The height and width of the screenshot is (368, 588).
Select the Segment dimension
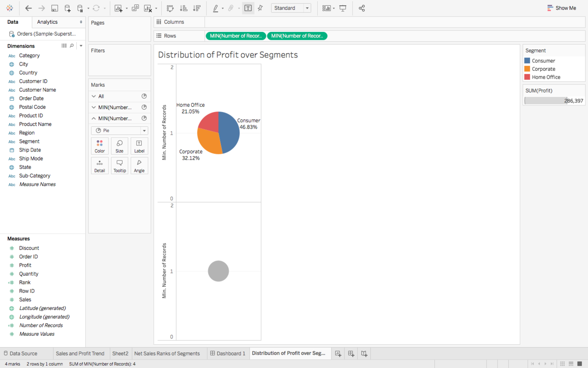(x=29, y=142)
